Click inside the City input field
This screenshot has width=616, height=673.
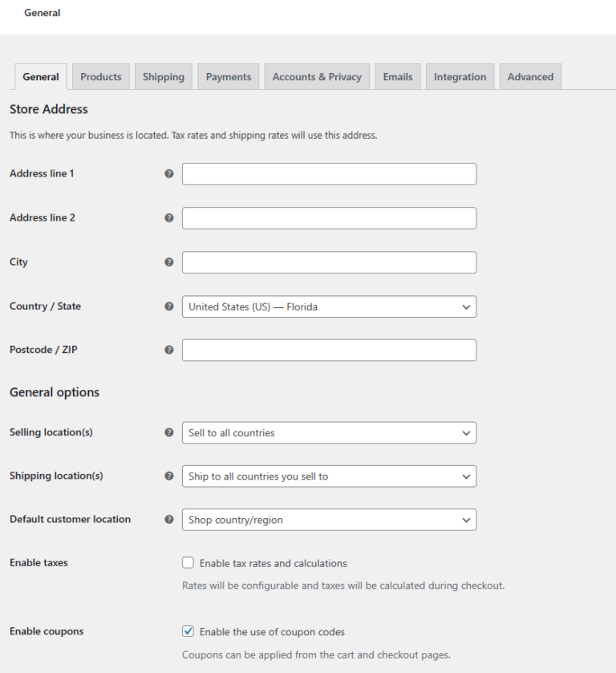tap(329, 261)
